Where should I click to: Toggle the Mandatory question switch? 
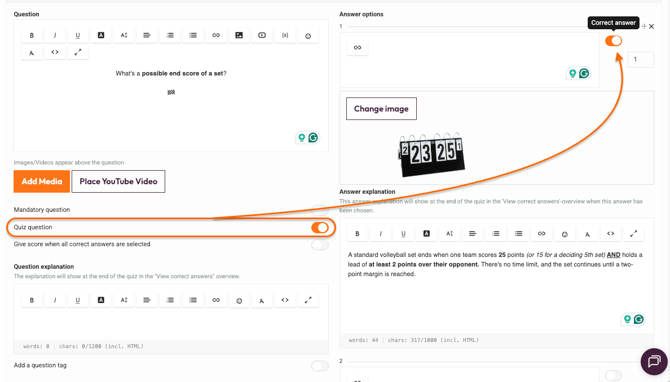click(320, 210)
